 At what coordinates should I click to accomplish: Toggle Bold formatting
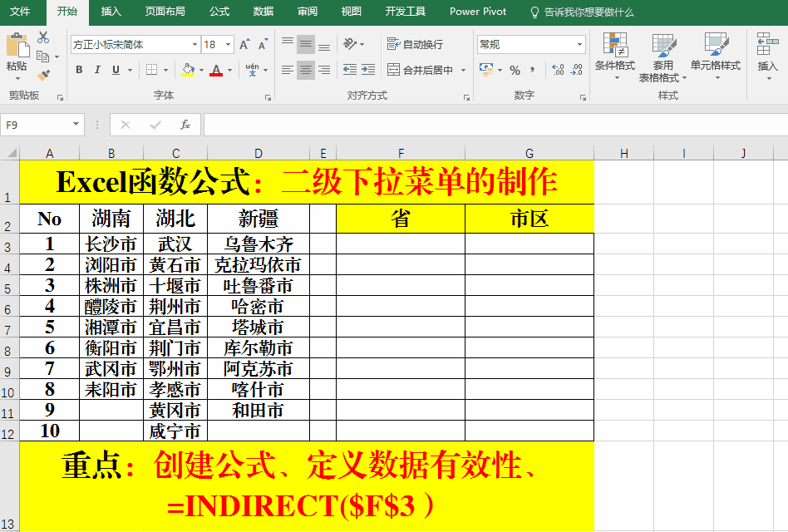coord(79,70)
